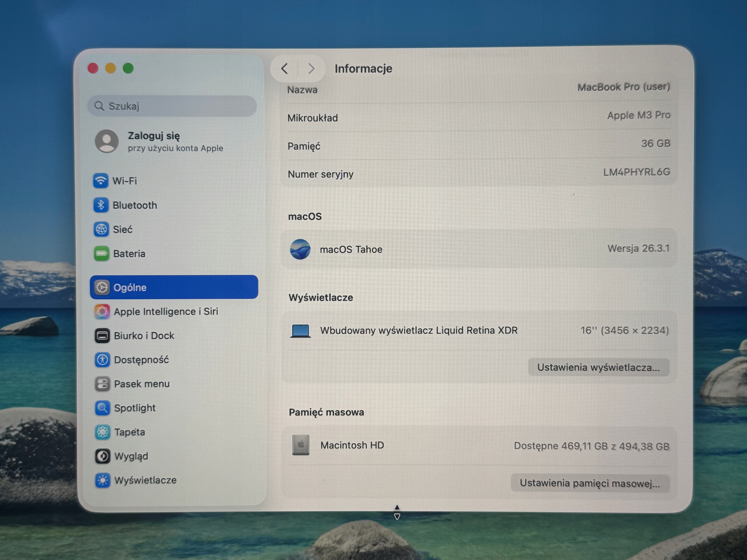Select the Wygląd appearance icon
747x560 pixels.
coord(103,456)
